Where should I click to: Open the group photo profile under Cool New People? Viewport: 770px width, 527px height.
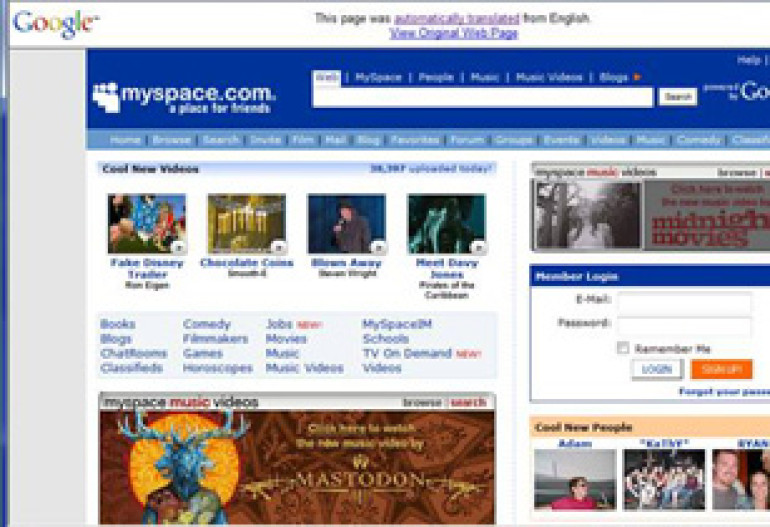tap(663, 479)
